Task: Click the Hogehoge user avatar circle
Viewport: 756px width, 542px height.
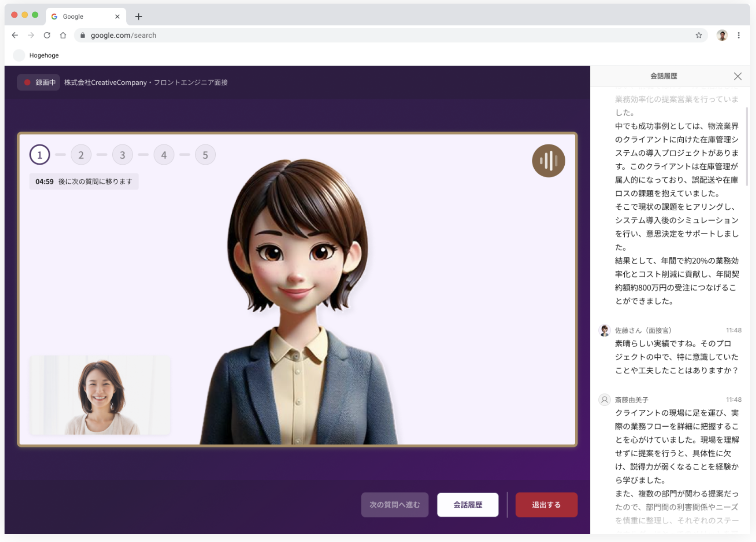Action: pos(19,55)
